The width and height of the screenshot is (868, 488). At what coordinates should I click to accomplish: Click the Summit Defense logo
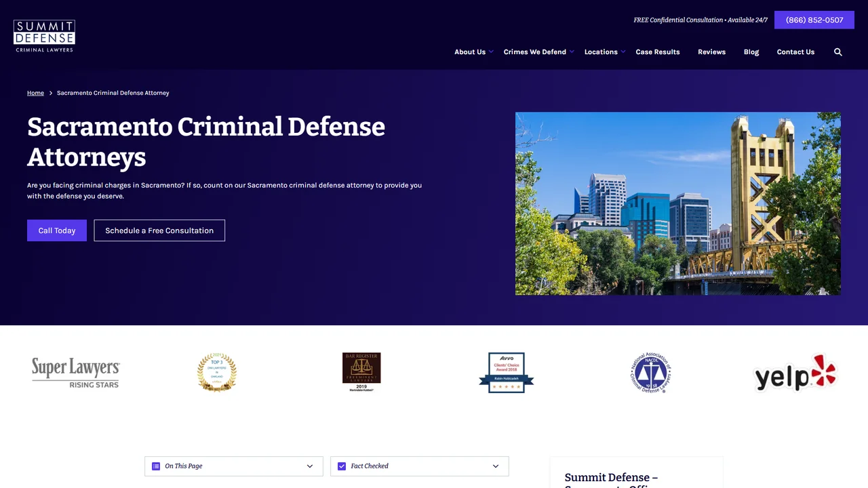(44, 36)
